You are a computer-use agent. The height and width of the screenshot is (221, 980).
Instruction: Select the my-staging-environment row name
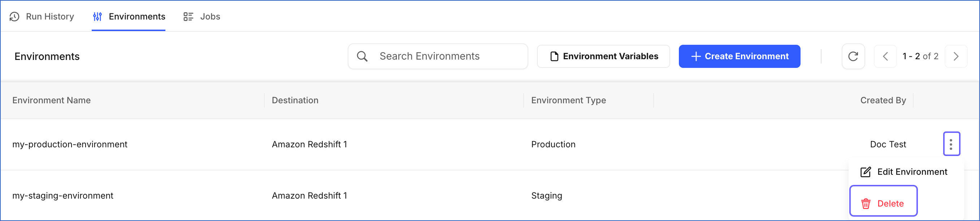click(63, 196)
